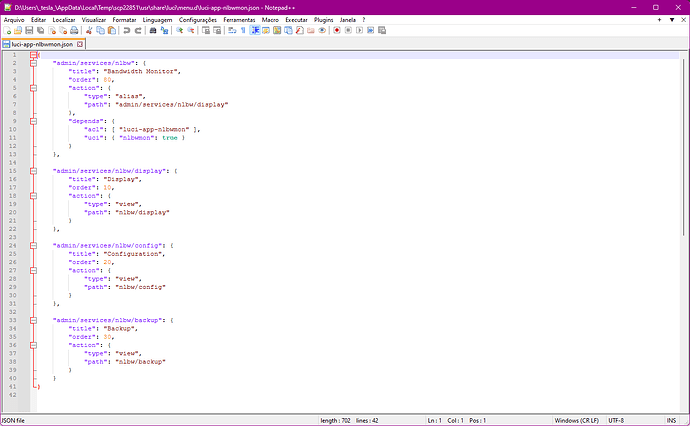Open the document list dropdown arrow at menu bar right
The width and height of the screenshot is (690, 426).
click(x=672, y=20)
